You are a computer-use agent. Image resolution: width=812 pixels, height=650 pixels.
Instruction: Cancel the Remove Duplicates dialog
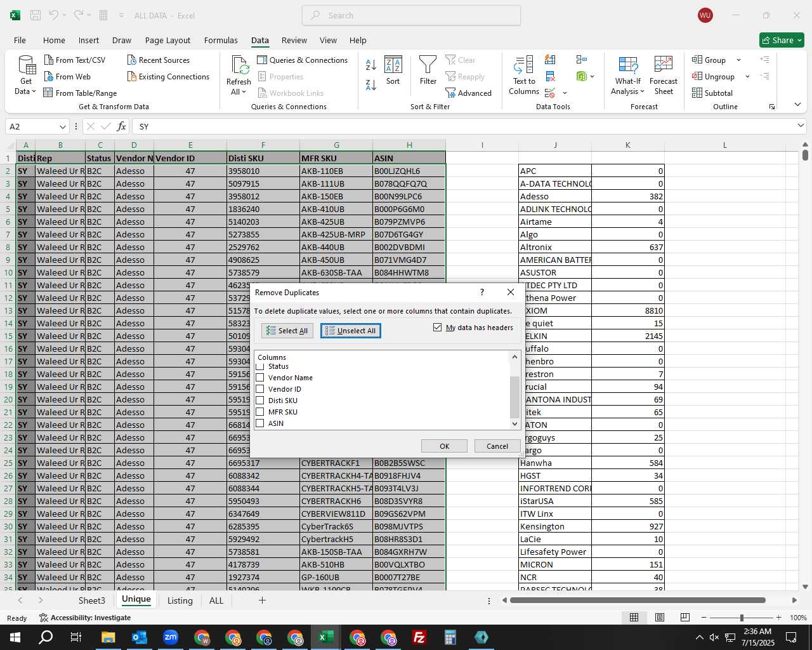click(x=497, y=446)
